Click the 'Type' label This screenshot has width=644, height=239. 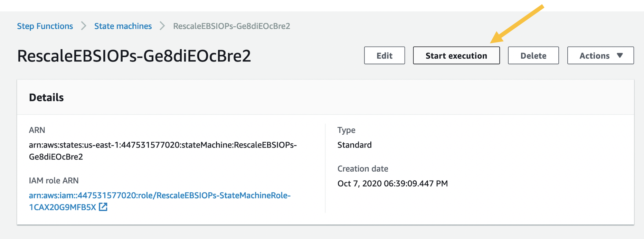click(346, 130)
